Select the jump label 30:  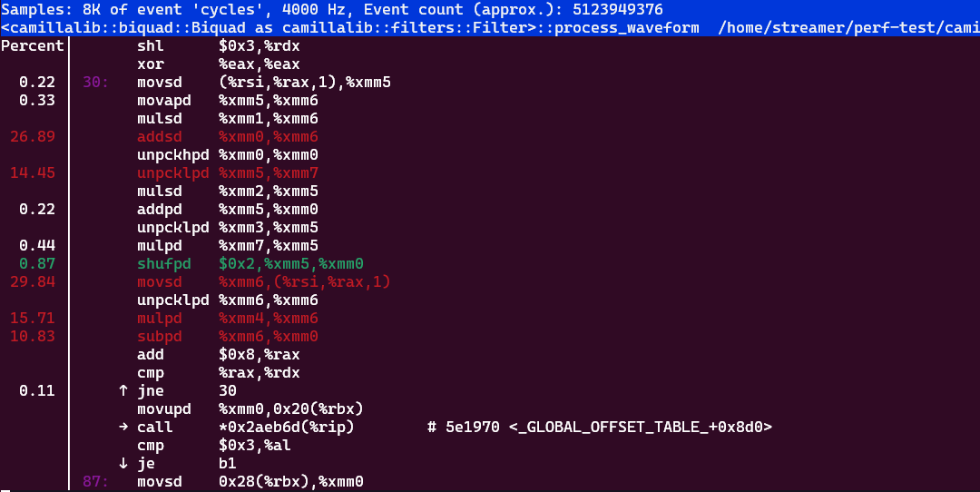click(x=95, y=82)
